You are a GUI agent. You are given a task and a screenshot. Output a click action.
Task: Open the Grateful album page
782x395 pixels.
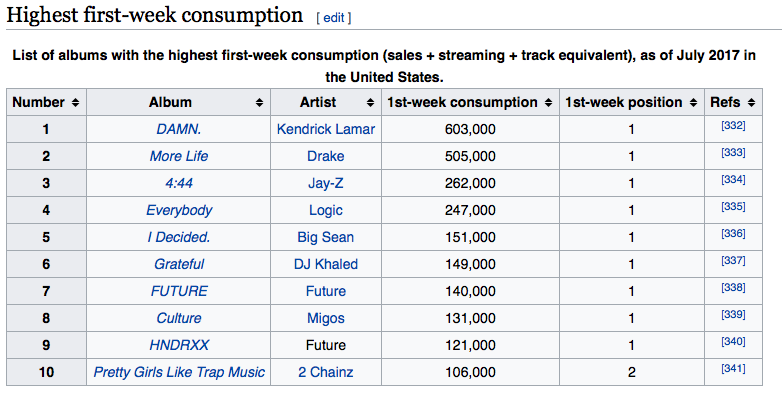179,264
